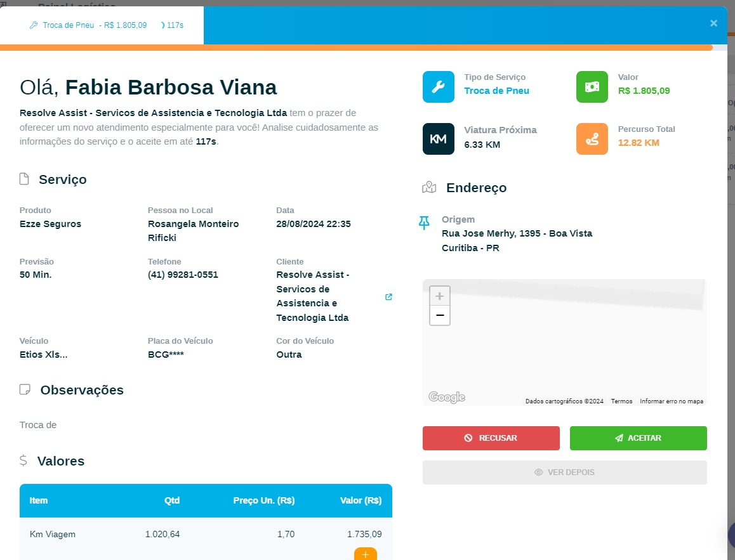Click the 50 Min. forecast value
The height and width of the screenshot is (560, 735).
point(36,275)
